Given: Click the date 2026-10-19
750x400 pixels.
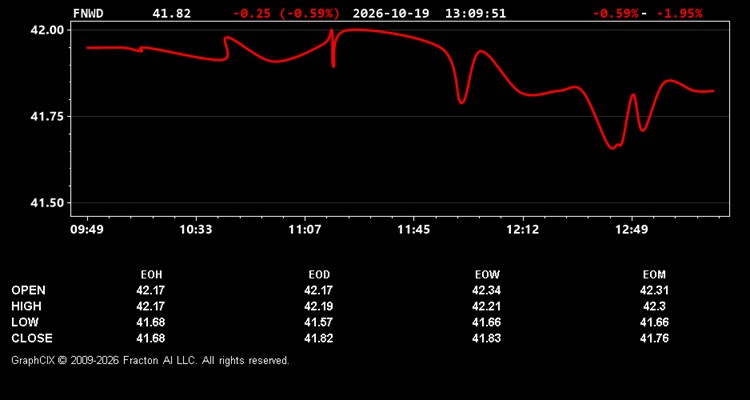Looking at the screenshot, I should (392, 13).
